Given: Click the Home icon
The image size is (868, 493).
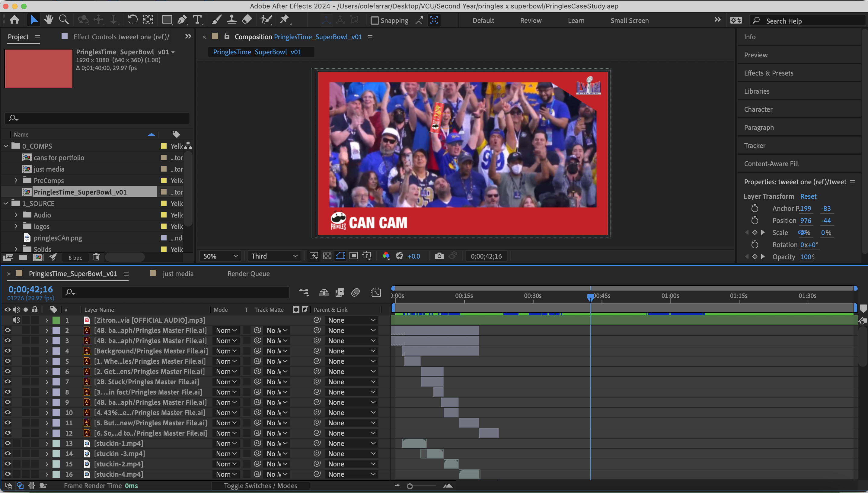Looking at the screenshot, I should coord(14,20).
